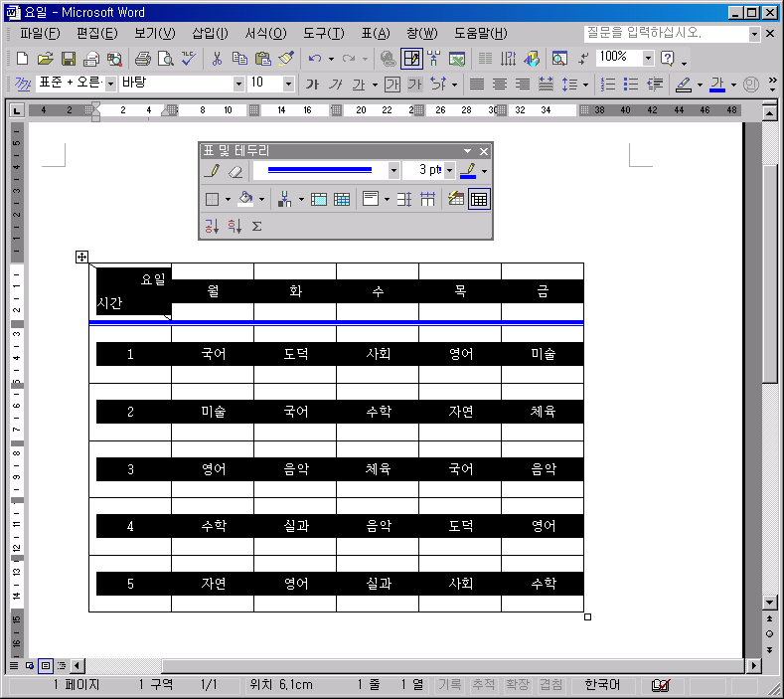The height and width of the screenshot is (699, 784).
Task: Distribute rows evenly
Action: coord(404,200)
